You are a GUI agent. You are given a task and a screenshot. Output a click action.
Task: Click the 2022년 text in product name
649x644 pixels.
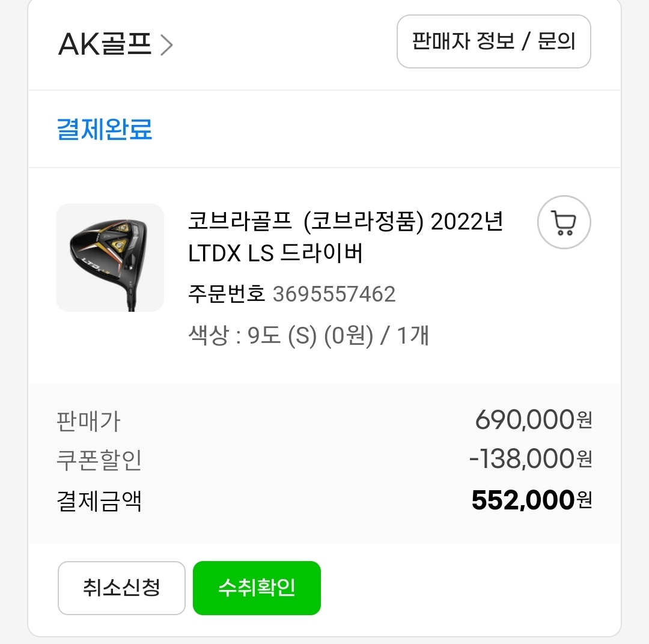pyautogui.click(x=467, y=222)
